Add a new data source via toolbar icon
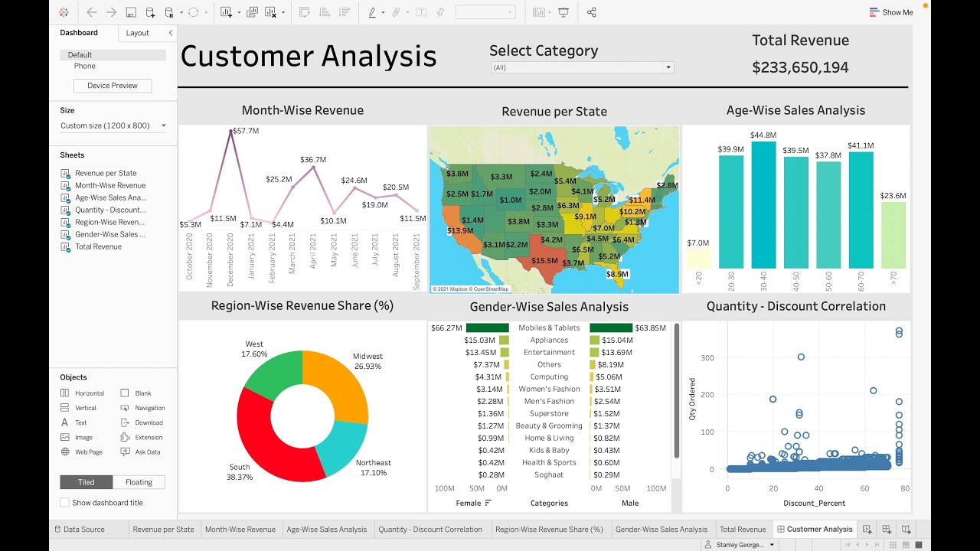Screen dimensions: 980x551 150,12
